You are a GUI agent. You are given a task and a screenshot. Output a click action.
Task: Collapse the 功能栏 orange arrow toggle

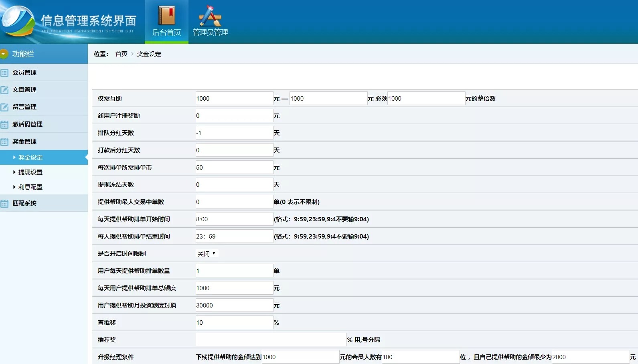click(x=4, y=54)
